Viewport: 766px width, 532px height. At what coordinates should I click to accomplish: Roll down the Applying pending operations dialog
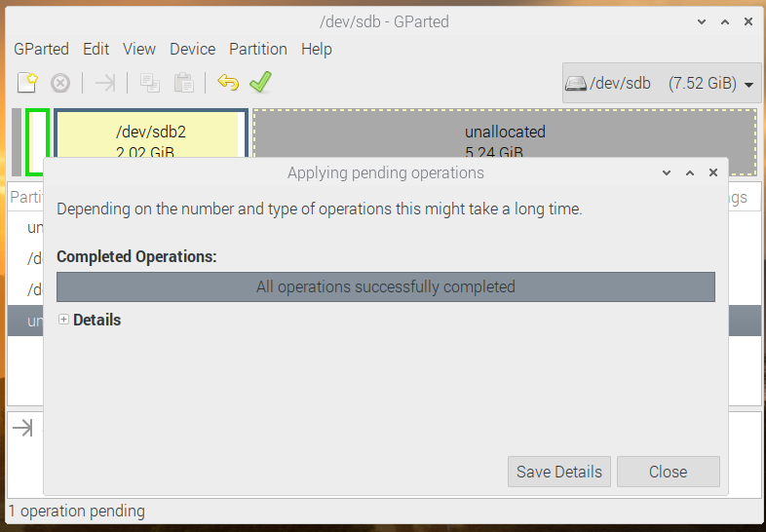[x=667, y=172]
